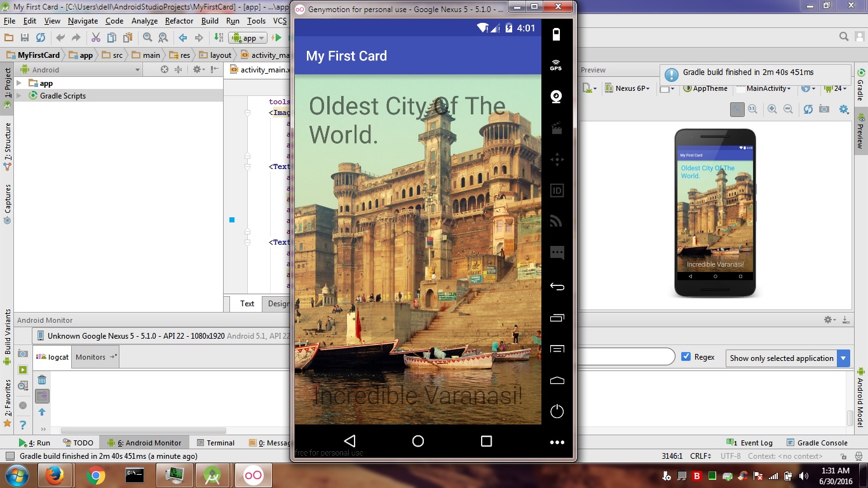
Task: Click the Scroll from Source target icon
Action: [165, 70]
